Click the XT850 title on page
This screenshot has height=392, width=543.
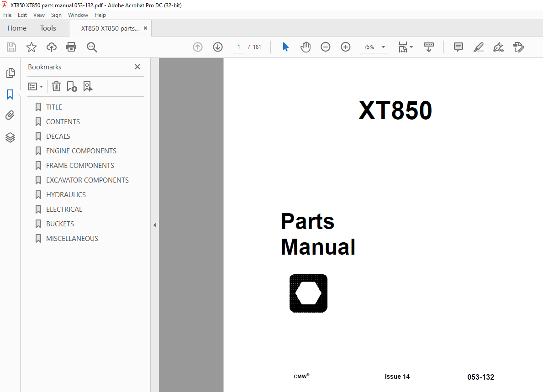click(x=395, y=110)
